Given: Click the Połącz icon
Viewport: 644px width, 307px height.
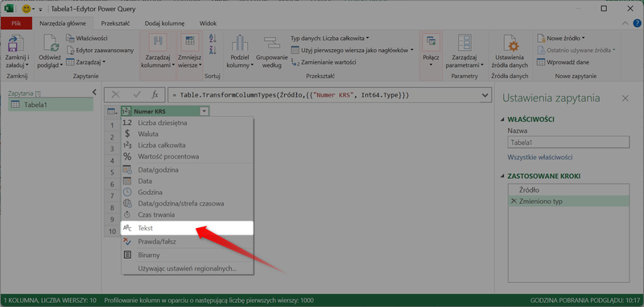Looking at the screenshot, I should click(x=431, y=44).
